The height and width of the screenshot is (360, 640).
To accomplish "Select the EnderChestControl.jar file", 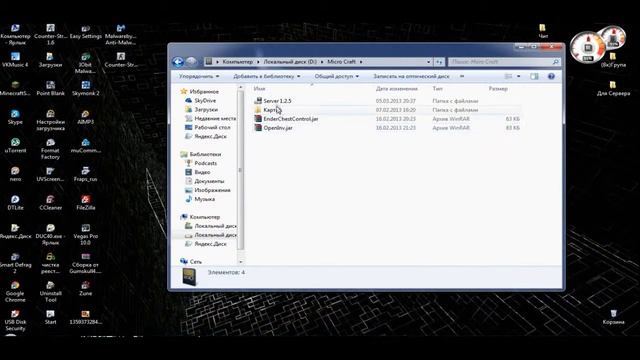I will click(286, 119).
